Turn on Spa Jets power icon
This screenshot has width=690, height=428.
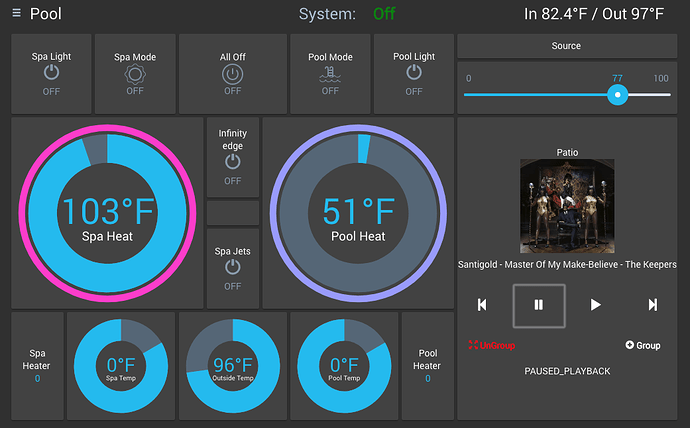click(232, 267)
